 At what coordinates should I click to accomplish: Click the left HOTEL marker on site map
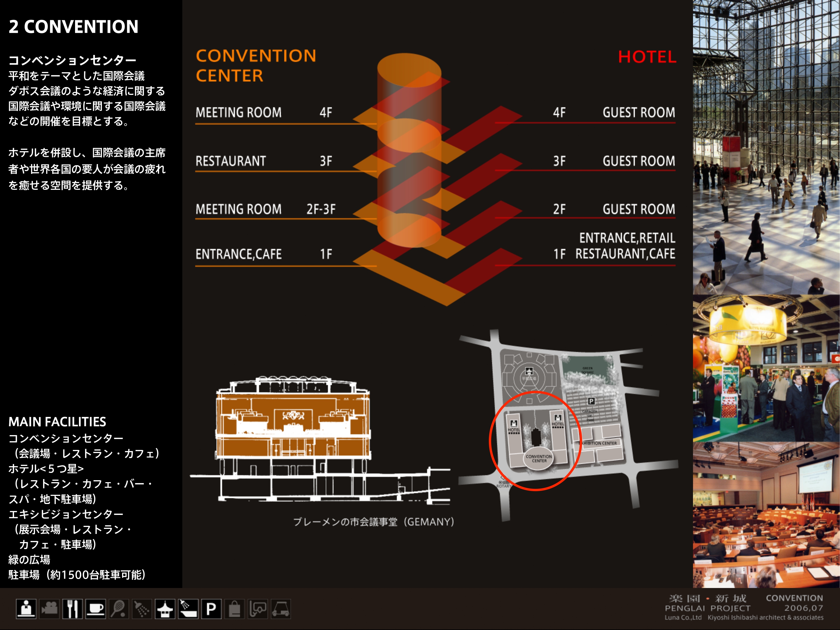[514, 426]
